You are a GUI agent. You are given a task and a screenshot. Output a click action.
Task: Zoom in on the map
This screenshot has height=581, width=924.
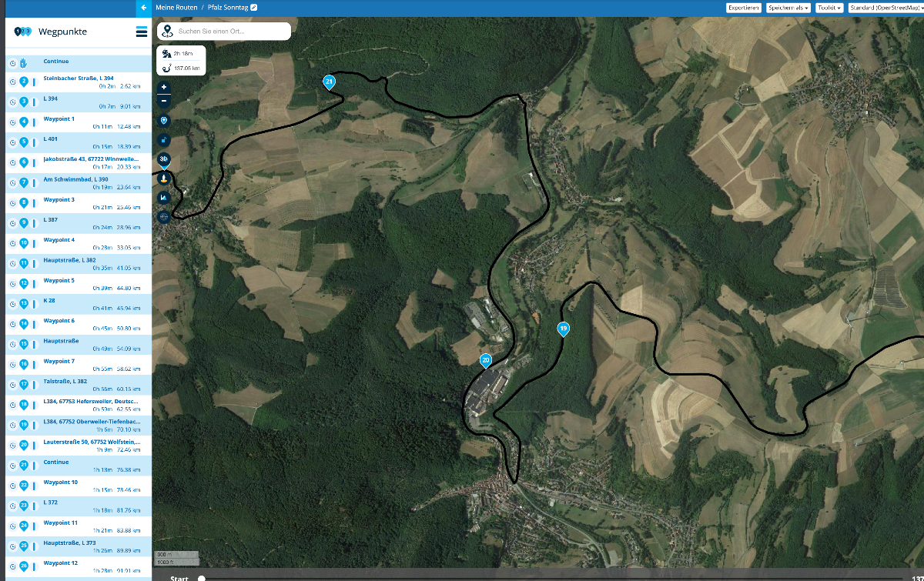[x=163, y=88]
